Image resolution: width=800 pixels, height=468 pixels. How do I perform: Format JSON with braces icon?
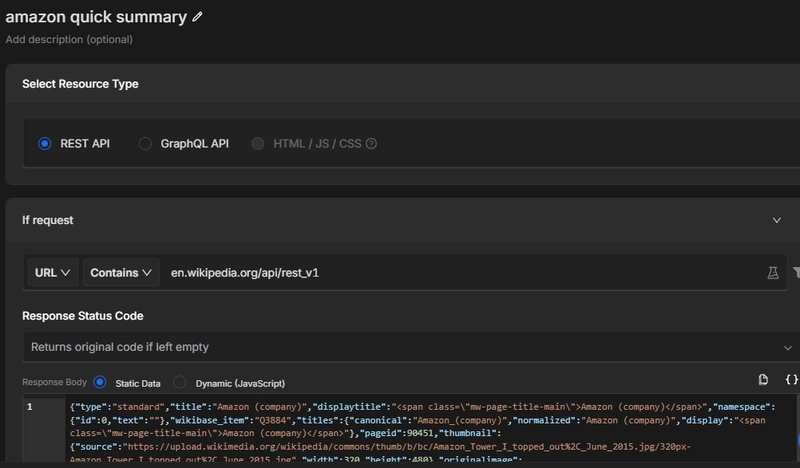pos(791,379)
